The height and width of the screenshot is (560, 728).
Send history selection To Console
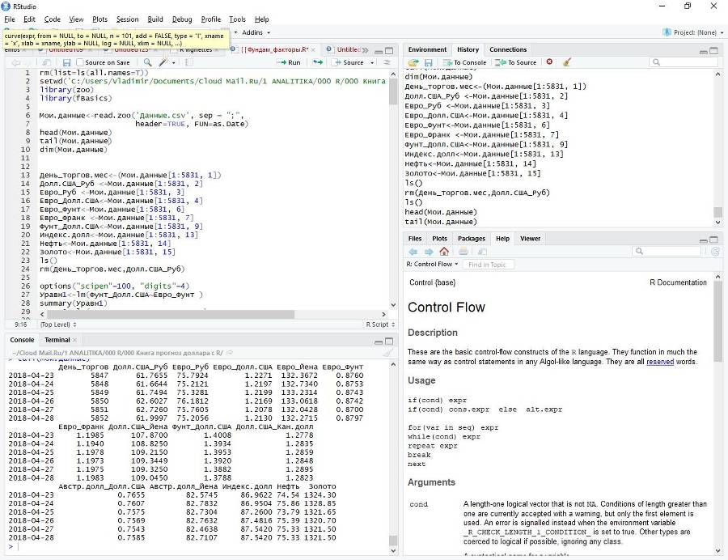[465, 62]
